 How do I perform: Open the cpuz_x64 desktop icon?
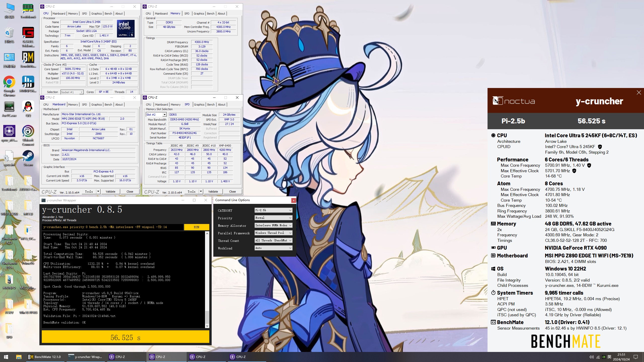point(9,133)
